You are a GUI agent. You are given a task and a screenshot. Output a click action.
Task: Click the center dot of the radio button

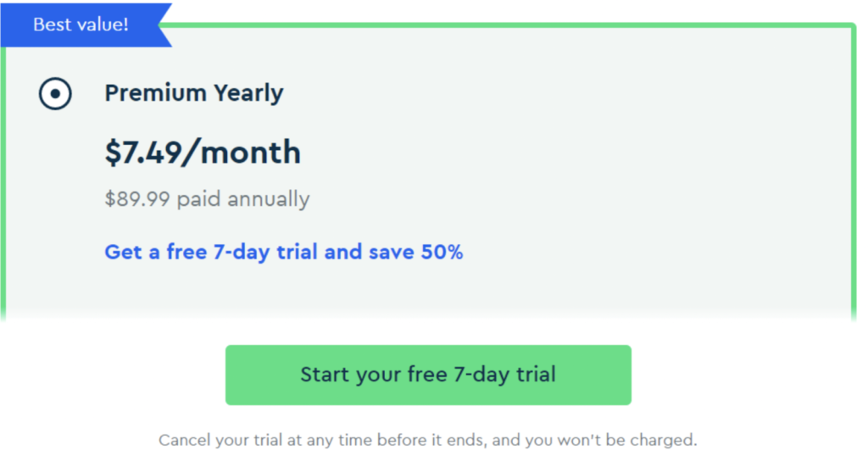click(x=56, y=94)
